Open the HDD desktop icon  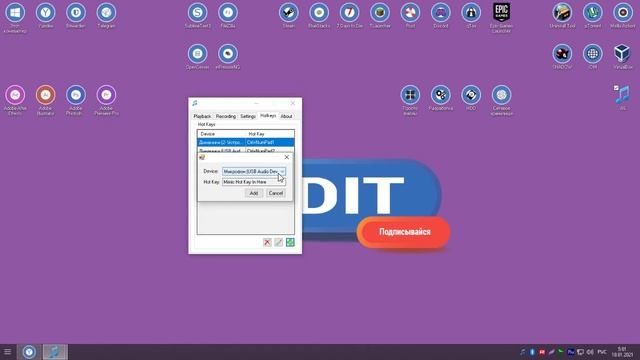tap(471, 98)
